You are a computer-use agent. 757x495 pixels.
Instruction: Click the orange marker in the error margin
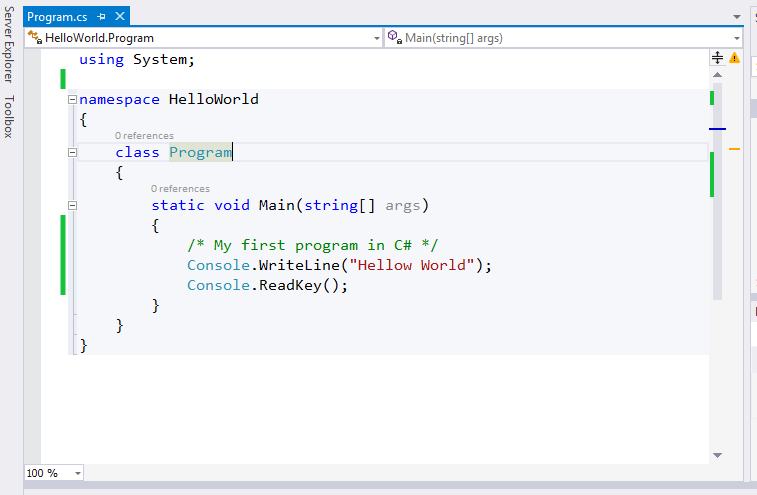[x=734, y=149]
